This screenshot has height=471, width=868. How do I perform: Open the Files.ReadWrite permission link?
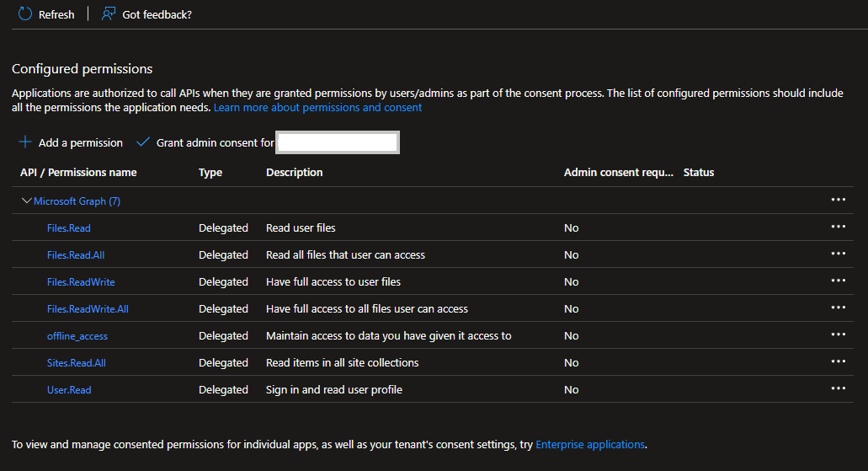point(81,282)
